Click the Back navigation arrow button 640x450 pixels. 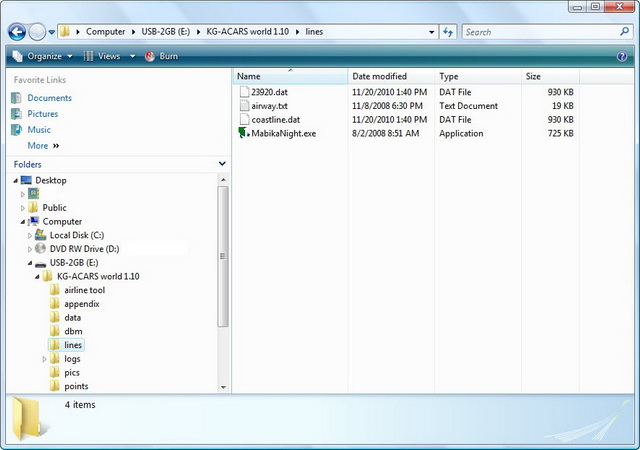click(x=17, y=32)
